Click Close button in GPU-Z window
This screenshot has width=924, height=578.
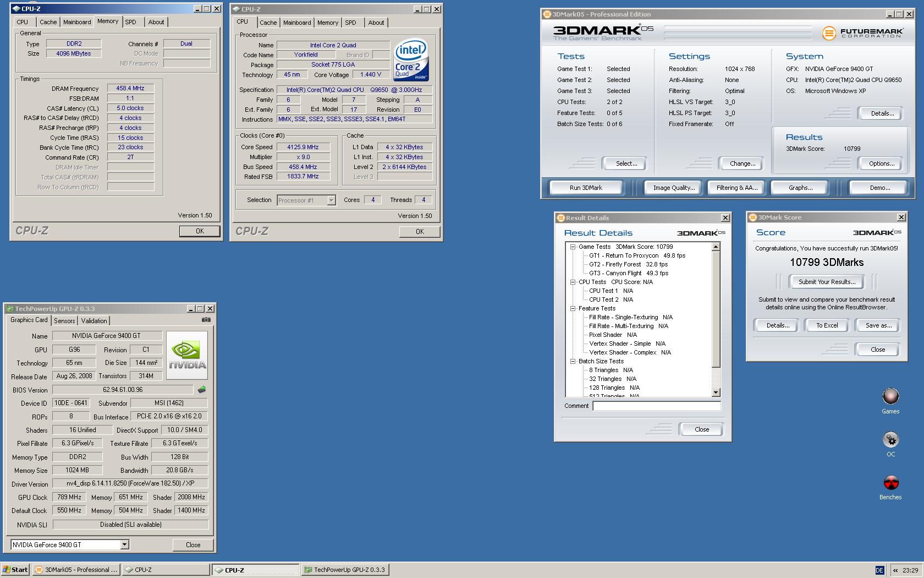(193, 545)
